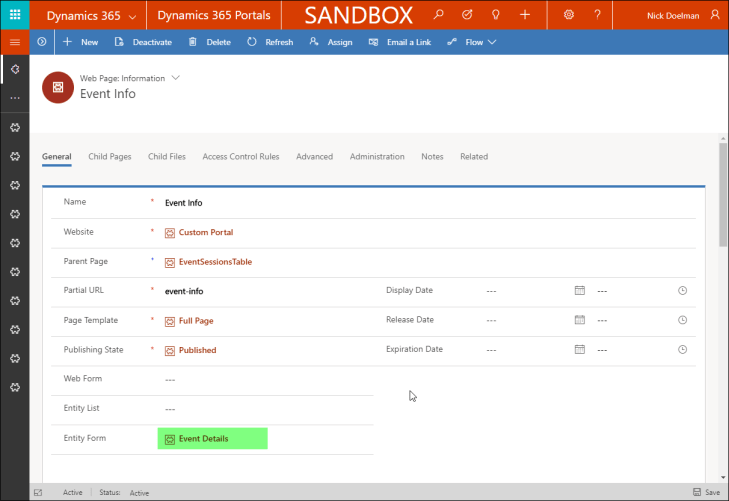Open the help question mark icon
This screenshot has height=501, width=729.
(597, 15)
